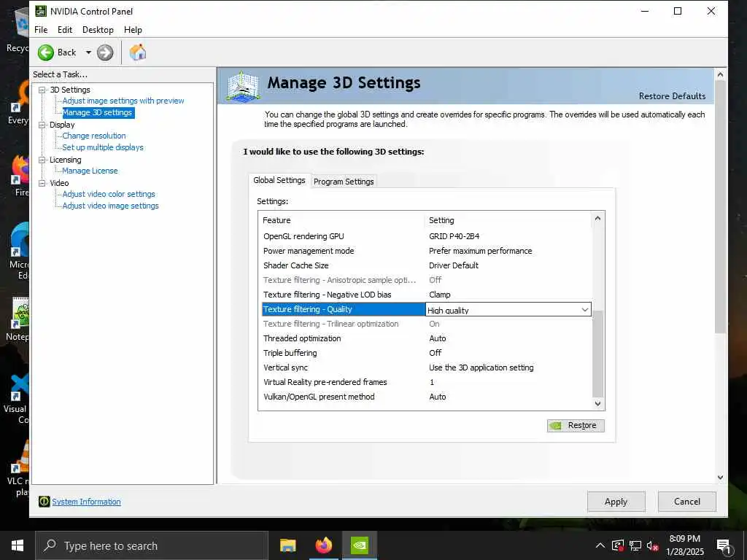
Task: Select Texture filtering Negative LOD bias row
Action: [427, 295]
